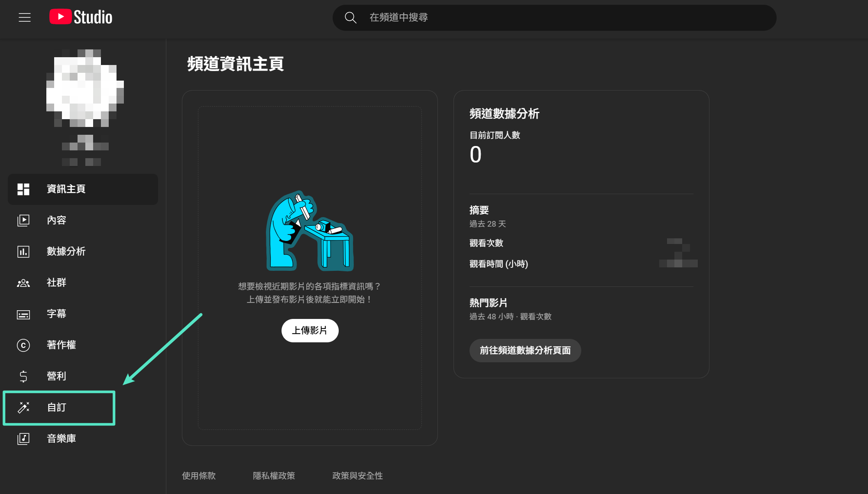Click the 資訊主頁 dashboard grid icon
Image resolution: width=868 pixels, height=494 pixels.
(23, 189)
